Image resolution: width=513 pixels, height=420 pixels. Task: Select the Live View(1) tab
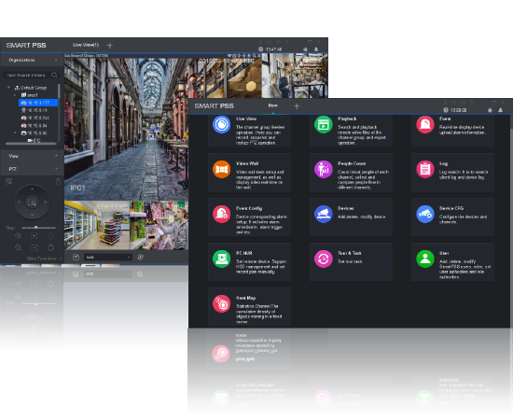pyautogui.click(x=86, y=45)
